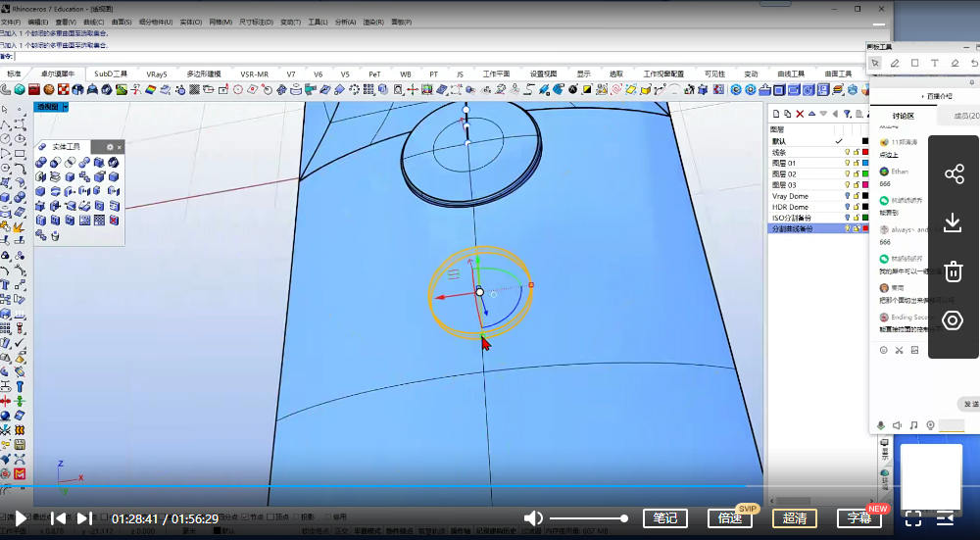Click the new layer icon in the layers panel

pos(777,115)
